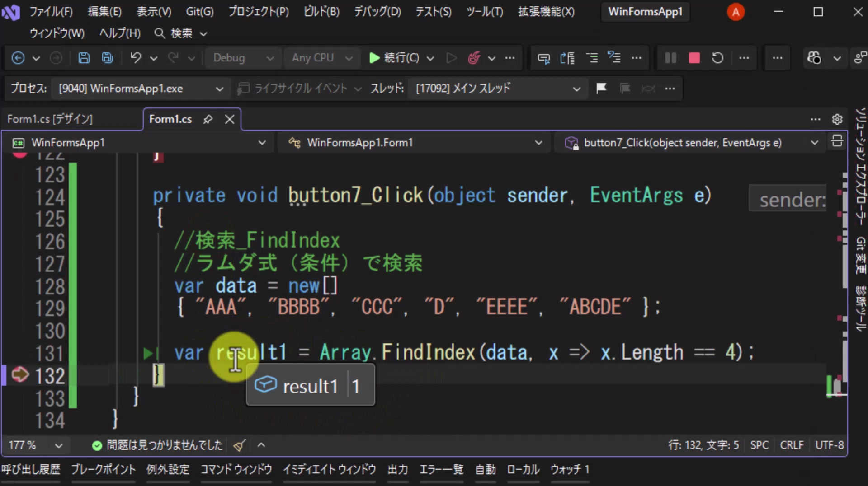Viewport: 868px width, 486px height.
Task: Open the 177 % zoom dropdown
Action: (x=35, y=445)
